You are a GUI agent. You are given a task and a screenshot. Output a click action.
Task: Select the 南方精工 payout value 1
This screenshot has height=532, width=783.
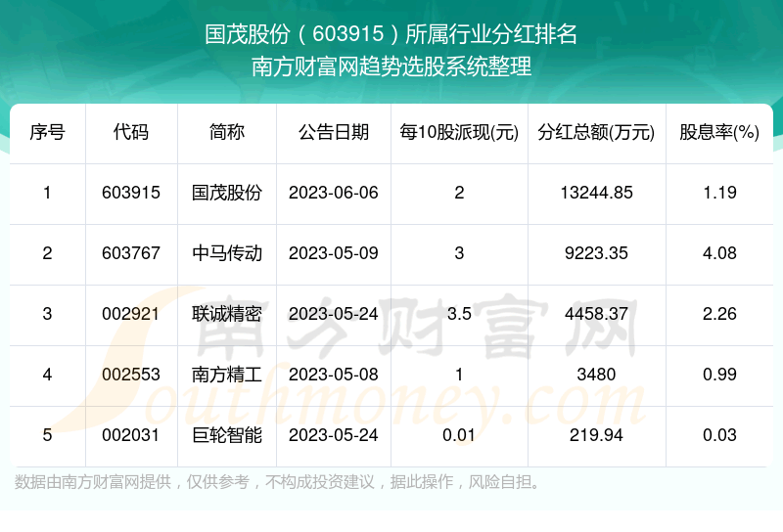pyautogui.click(x=459, y=375)
